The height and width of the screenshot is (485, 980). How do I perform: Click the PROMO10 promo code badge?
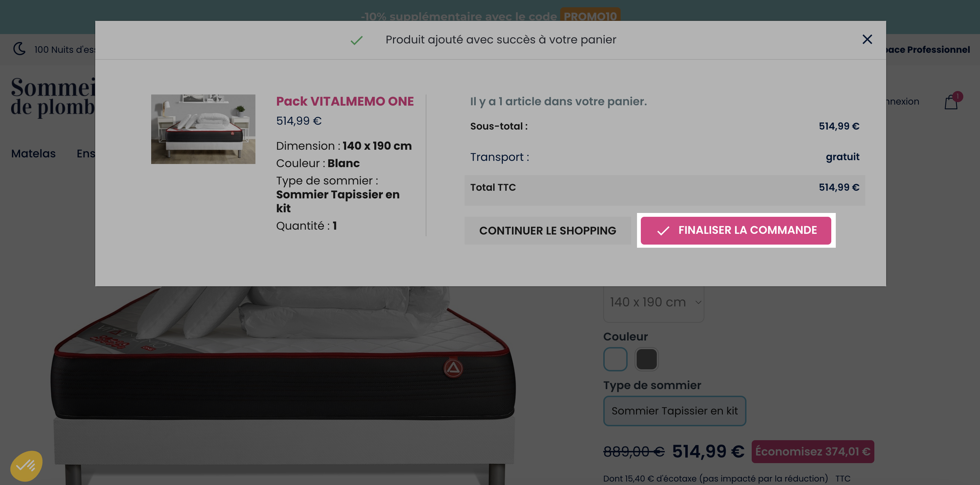(x=590, y=16)
